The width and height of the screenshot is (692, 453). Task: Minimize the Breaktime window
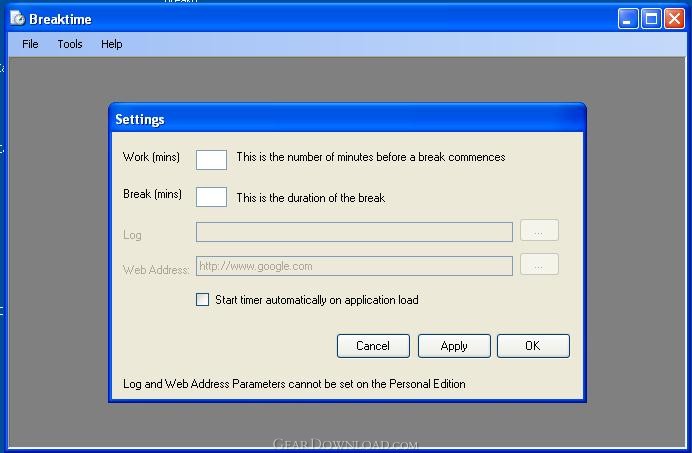pos(628,19)
